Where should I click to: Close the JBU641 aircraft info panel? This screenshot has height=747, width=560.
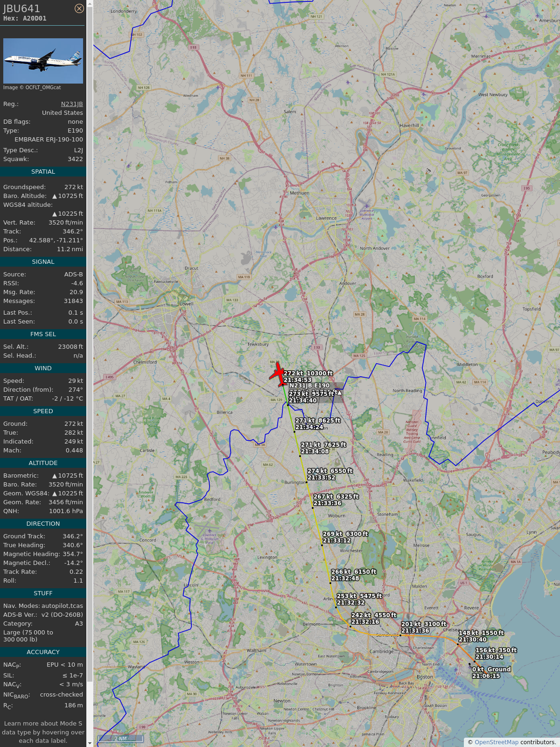tap(79, 8)
